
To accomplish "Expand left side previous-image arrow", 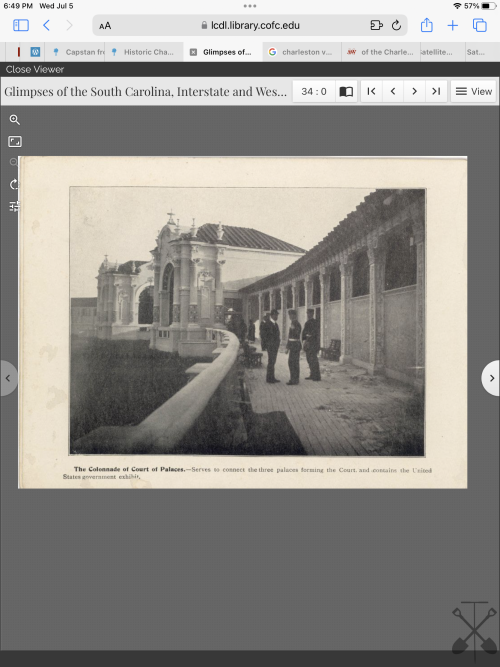I will (x=8, y=378).
